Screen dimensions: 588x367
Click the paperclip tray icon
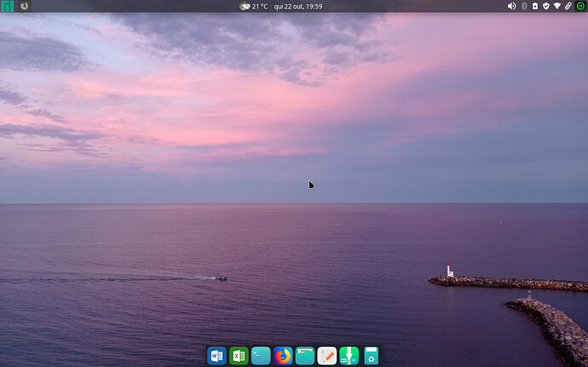568,6
